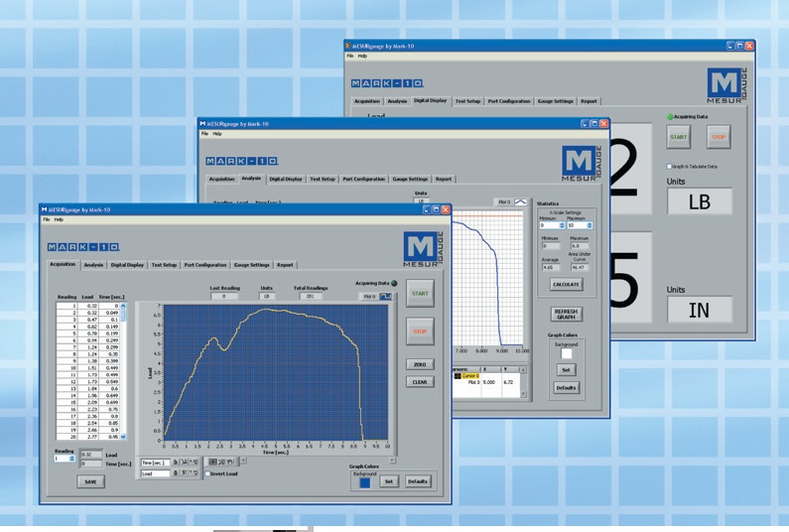Select the zoom tool in graph palette
The height and width of the screenshot is (532, 789).
[221, 463]
